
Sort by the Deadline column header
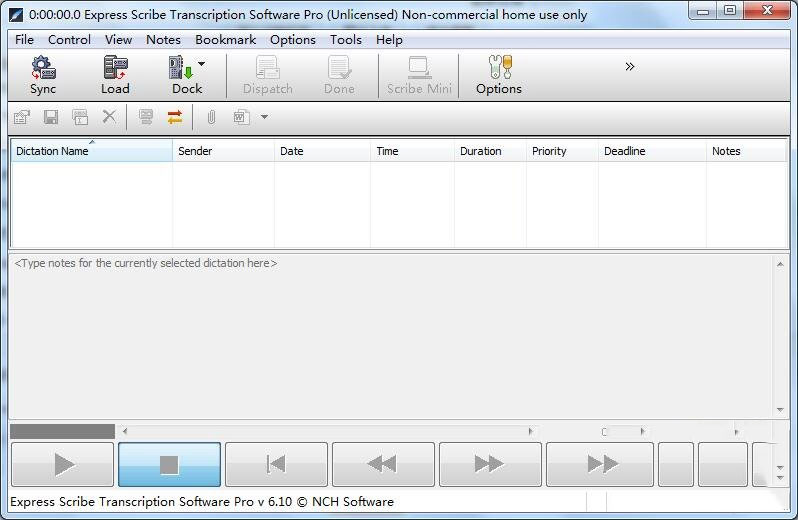click(x=652, y=151)
